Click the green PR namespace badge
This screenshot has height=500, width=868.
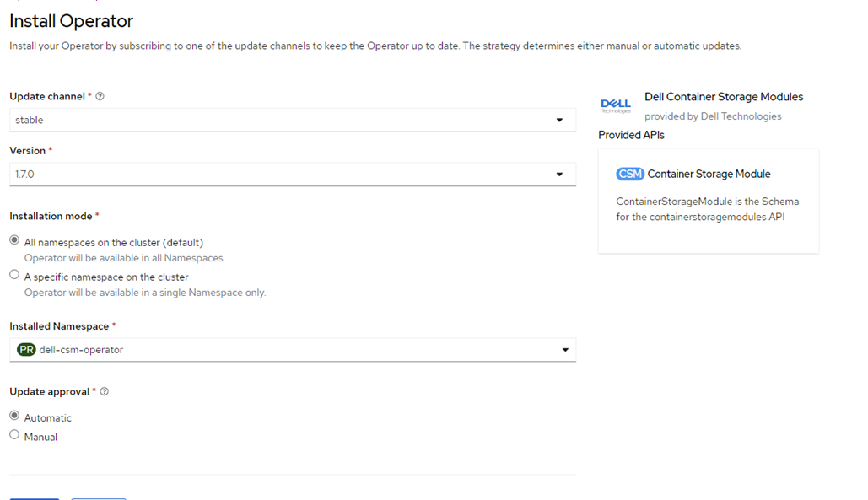[26, 350]
